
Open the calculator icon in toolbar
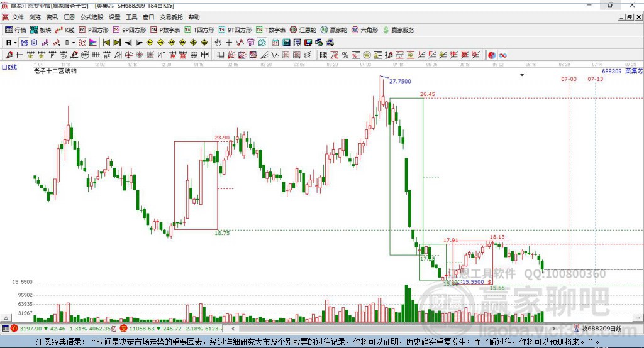(286, 42)
